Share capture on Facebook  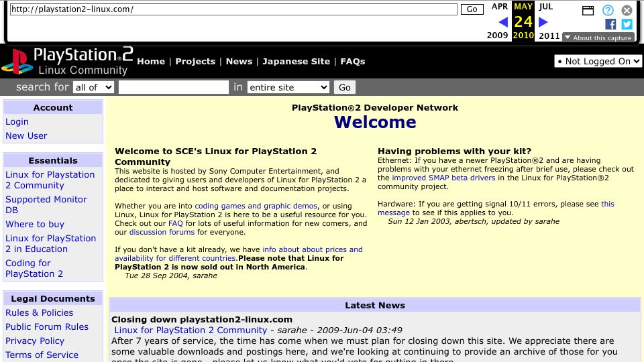point(610,24)
